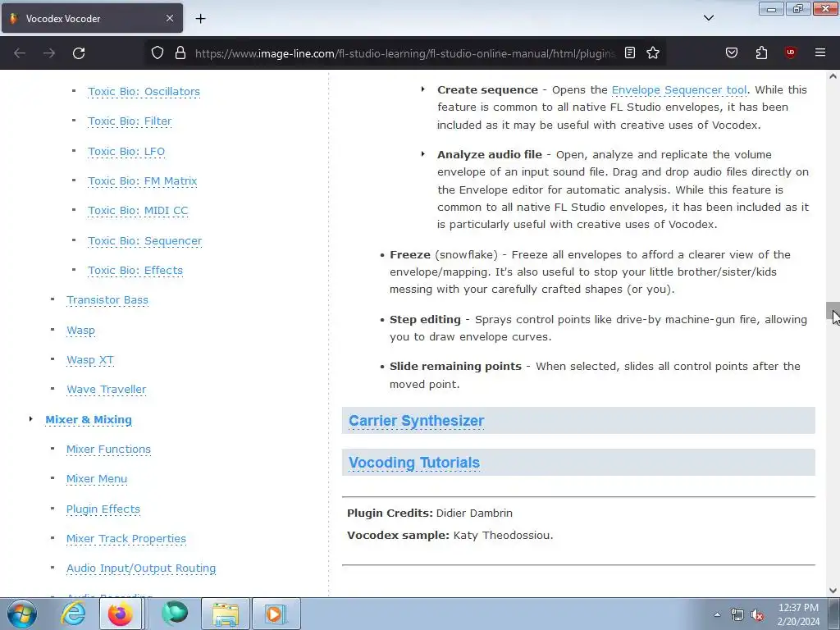
Task: Click the scrollbar down arrow
Action: [x=833, y=591]
